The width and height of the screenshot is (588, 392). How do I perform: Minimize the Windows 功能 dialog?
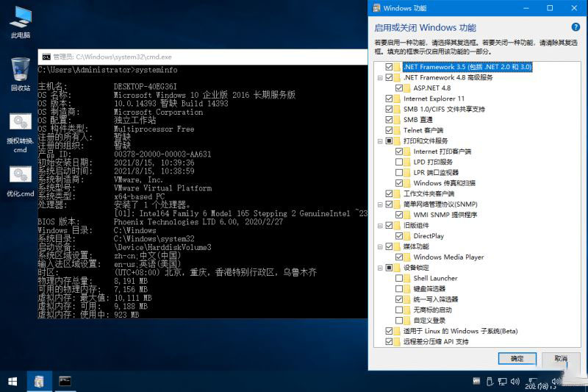(526, 8)
